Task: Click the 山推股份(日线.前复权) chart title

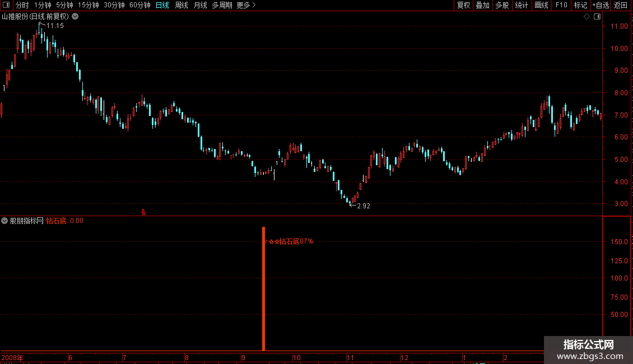Action: pyautogui.click(x=35, y=17)
